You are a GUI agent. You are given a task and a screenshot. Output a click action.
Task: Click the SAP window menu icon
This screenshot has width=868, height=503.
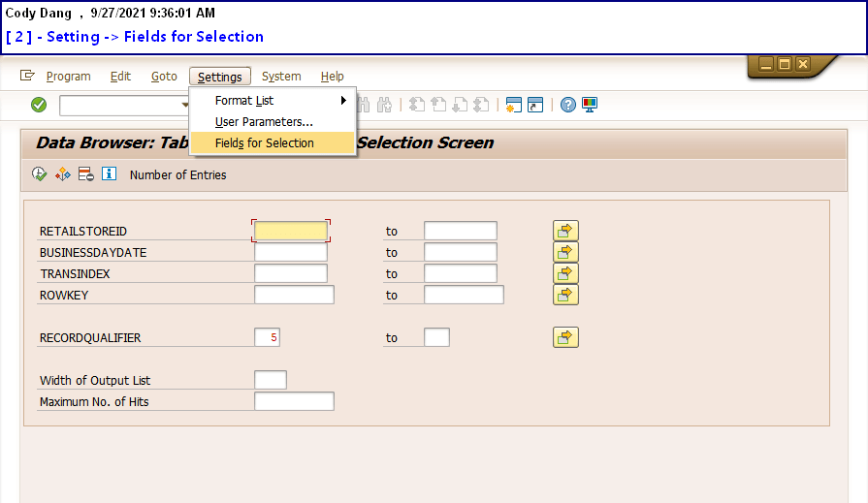[27, 76]
